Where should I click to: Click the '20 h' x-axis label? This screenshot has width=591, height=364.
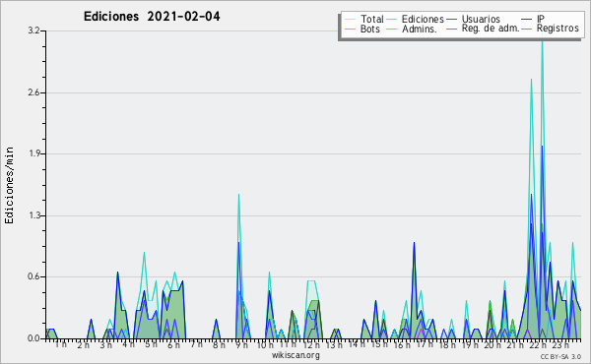tap(492, 344)
